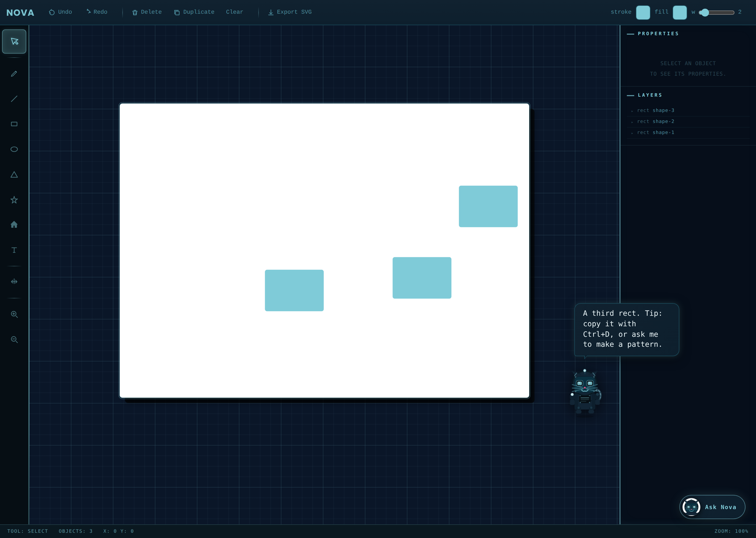Click the Nova tip speech bubble
Image resolution: width=756 pixels, height=538 pixels.
coord(627,329)
